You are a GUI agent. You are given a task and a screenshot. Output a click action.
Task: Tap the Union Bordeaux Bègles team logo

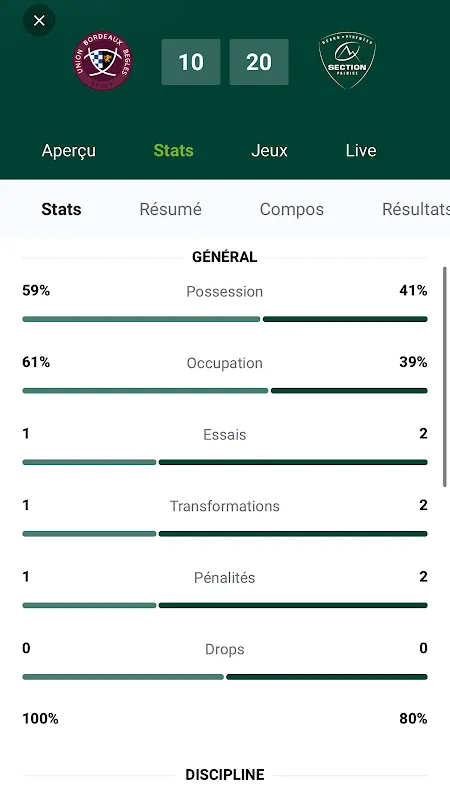tap(102, 61)
